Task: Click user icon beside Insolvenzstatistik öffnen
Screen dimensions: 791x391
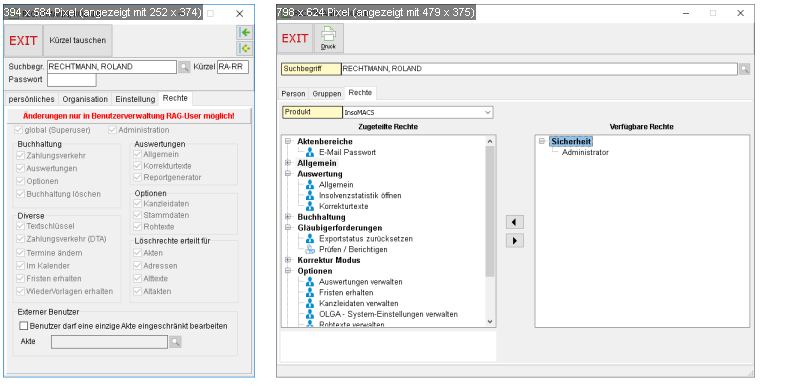Action: click(x=310, y=195)
